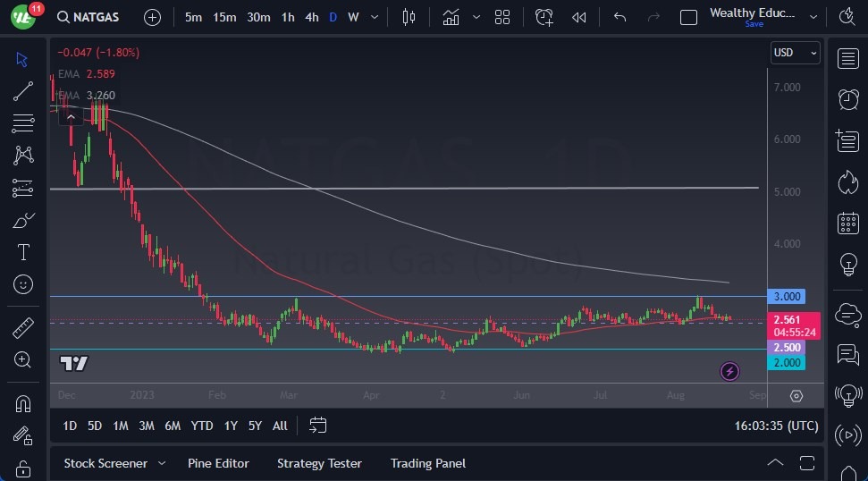Open the Measure ruler tool
Image resolution: width=868 pixels, height=481 pixels.
tap(23, 328)
